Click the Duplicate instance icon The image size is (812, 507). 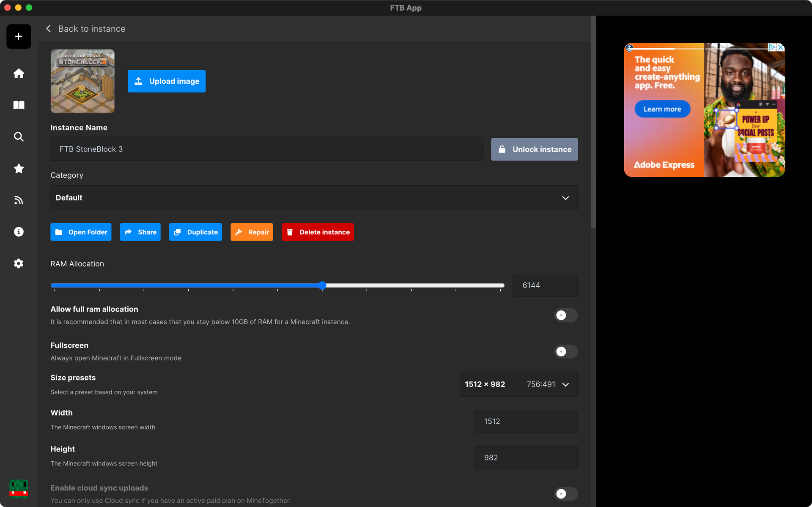177,232
